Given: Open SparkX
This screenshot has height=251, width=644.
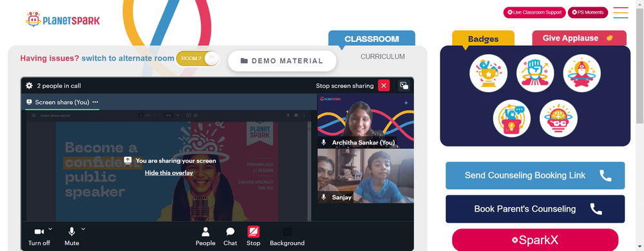Looking at the screenshot, I should click(535, 240).
